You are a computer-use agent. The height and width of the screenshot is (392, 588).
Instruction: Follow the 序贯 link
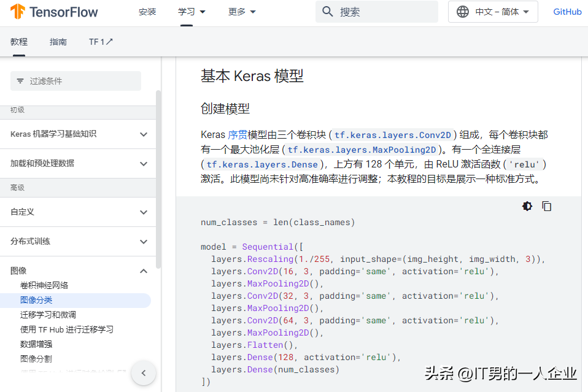point(238,134)
